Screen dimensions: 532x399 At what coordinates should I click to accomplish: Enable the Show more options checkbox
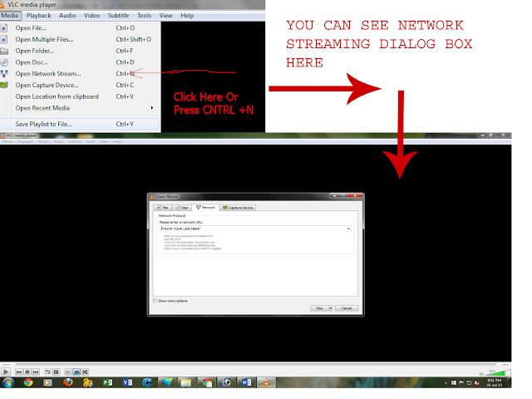(x=155, y=301)
